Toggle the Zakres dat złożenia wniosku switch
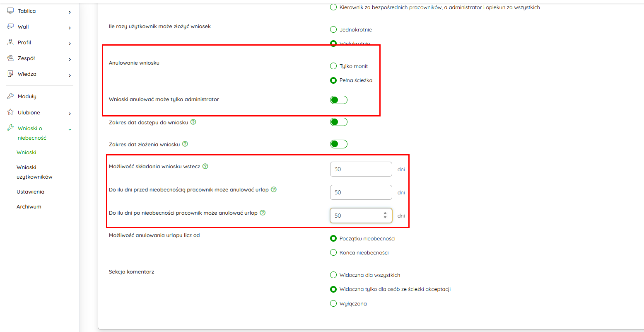The image size is (644, 332). tap(338, 144)
